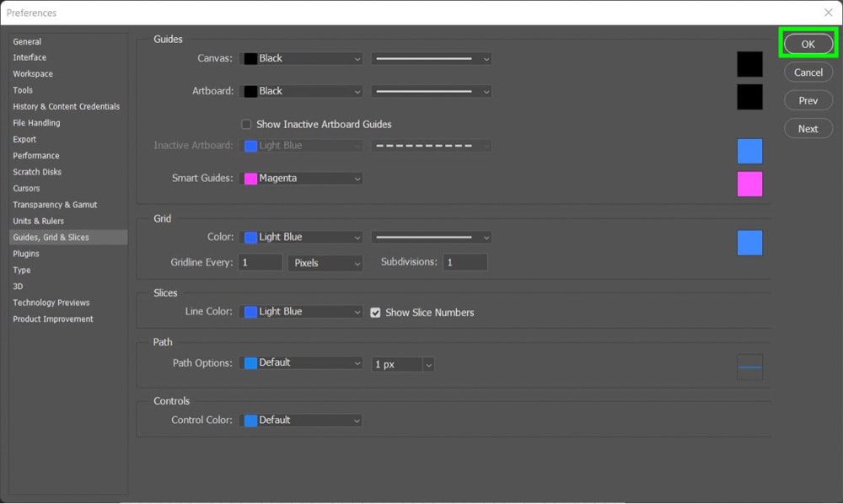Click the Gridline Every input field
The height and width of the screenshot is (504, 843).
260,262
